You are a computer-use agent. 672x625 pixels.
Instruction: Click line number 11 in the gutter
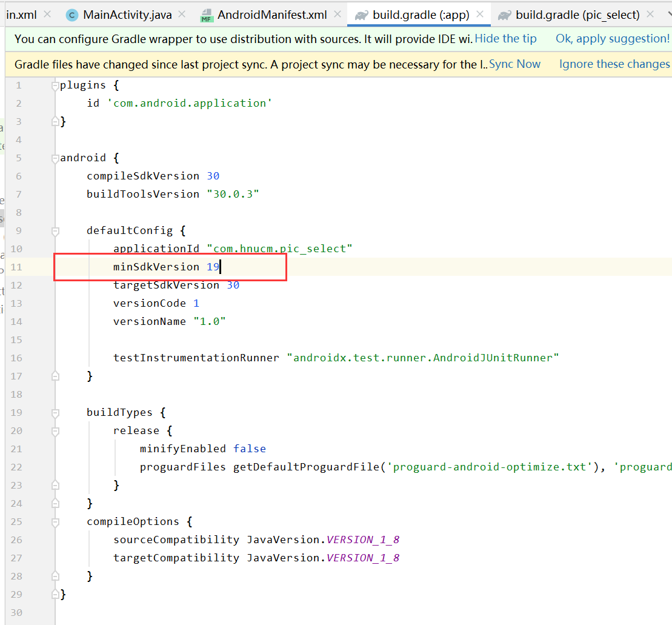point(16,267)
